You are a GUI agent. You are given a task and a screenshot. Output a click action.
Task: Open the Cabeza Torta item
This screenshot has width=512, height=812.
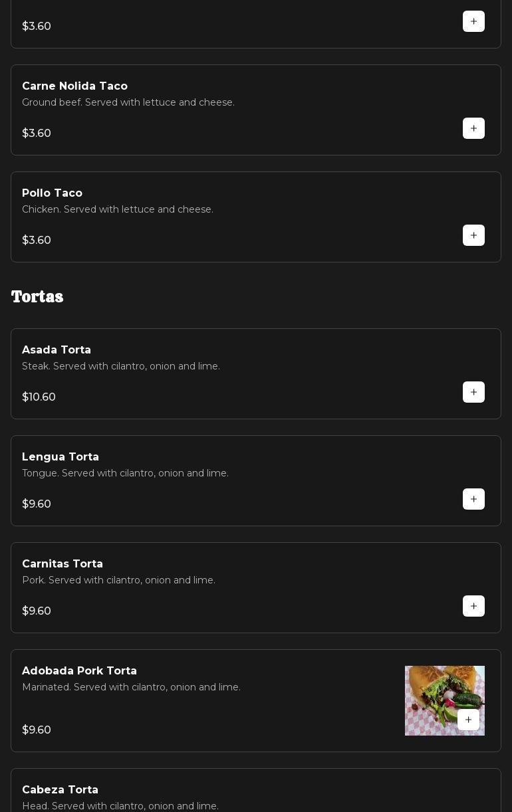click(x=60, y=790)
